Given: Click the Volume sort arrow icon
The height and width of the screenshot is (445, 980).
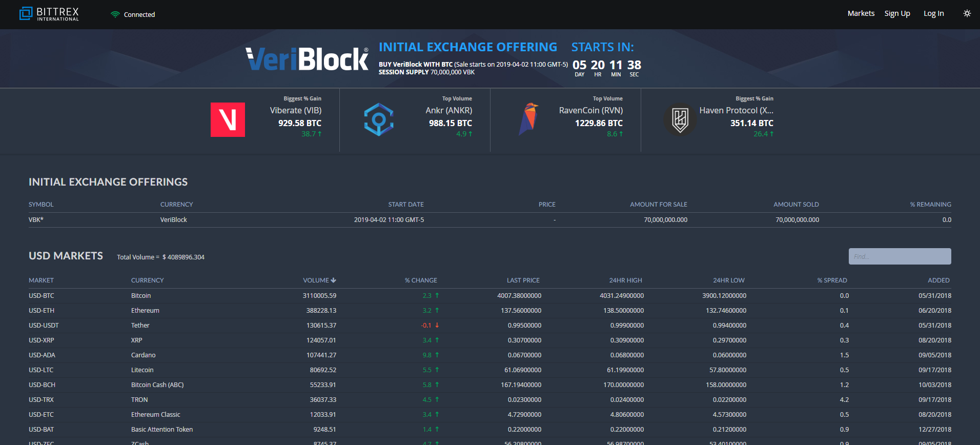Looking at the screenshot, I should (x=334, y=280).
